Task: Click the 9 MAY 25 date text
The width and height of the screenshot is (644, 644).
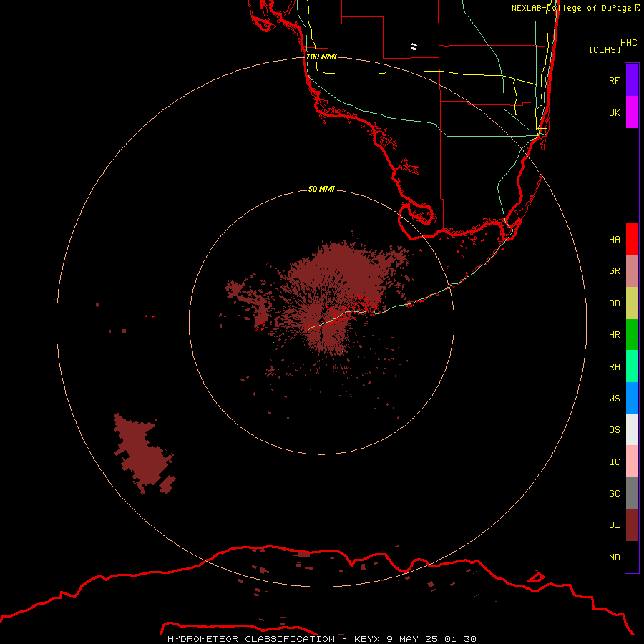Action: [x=412, y=639]
